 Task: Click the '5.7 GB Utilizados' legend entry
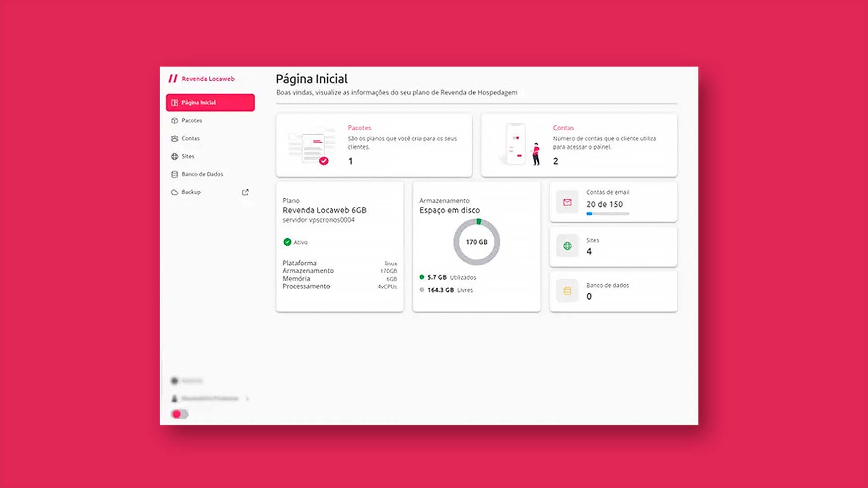448,277
